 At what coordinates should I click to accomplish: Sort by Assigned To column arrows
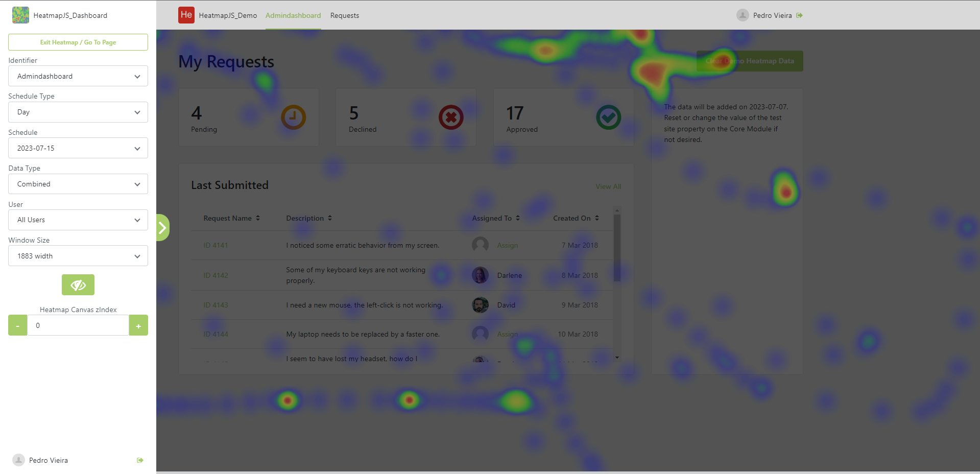click(x=518, y=218)
